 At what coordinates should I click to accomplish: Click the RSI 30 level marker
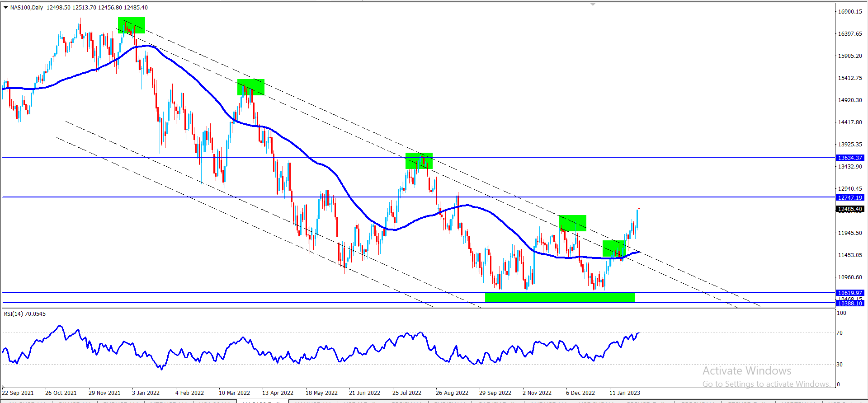(x=840, y=364)
